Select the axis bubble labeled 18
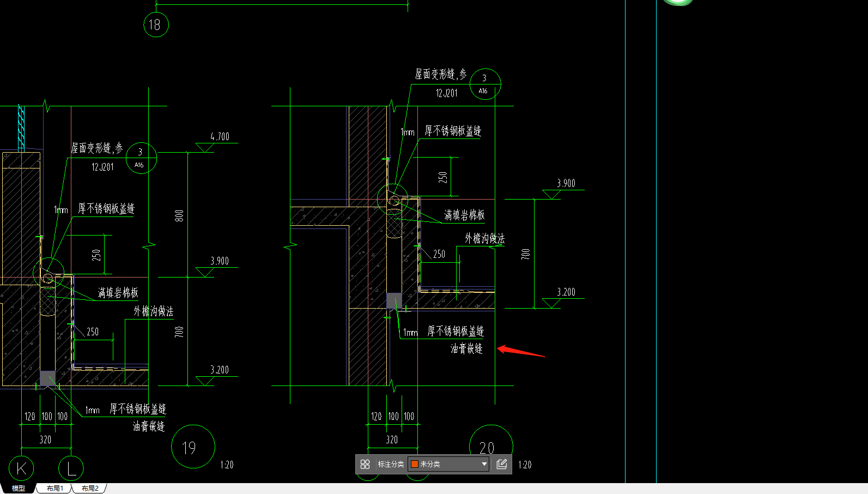 pos(156,25)
